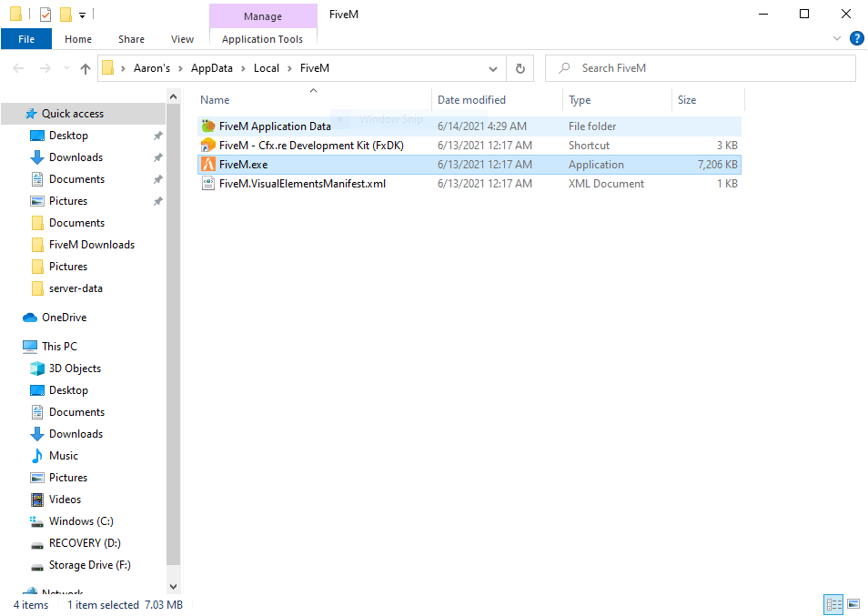The height and width of the screenshot is (616, 868).
Task: Click the FxDK shortcut icon
Action: tap(208, 146)
